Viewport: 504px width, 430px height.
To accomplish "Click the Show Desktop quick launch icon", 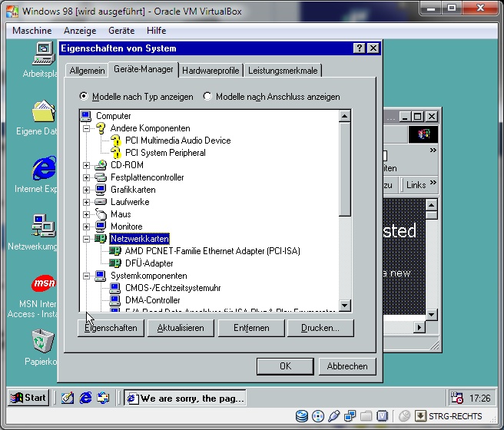I will 68,399.
